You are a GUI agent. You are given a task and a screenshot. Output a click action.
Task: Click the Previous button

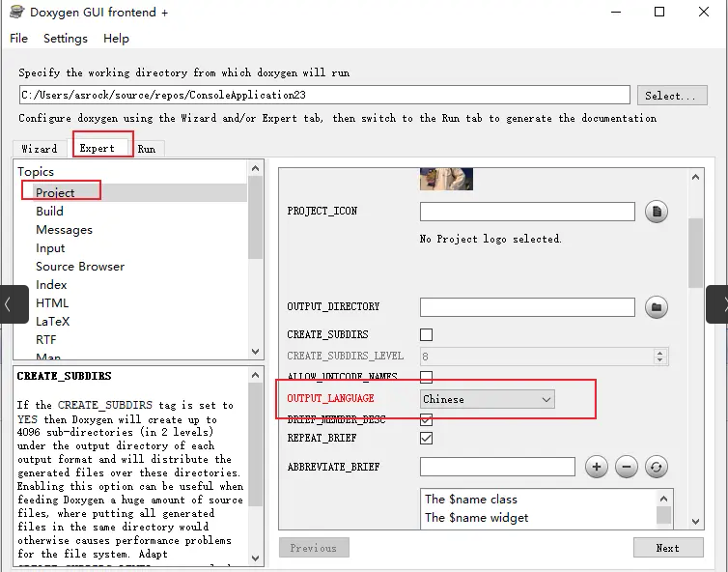coord(314,548)
